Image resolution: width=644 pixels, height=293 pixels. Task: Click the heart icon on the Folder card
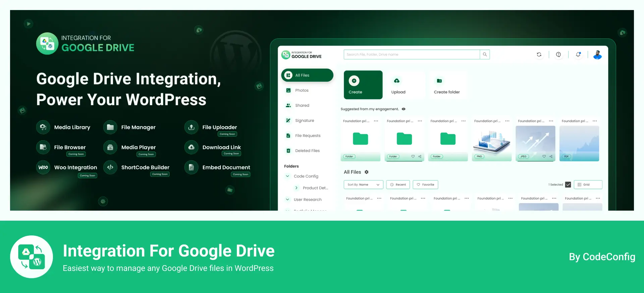click(x=413, y=156)
